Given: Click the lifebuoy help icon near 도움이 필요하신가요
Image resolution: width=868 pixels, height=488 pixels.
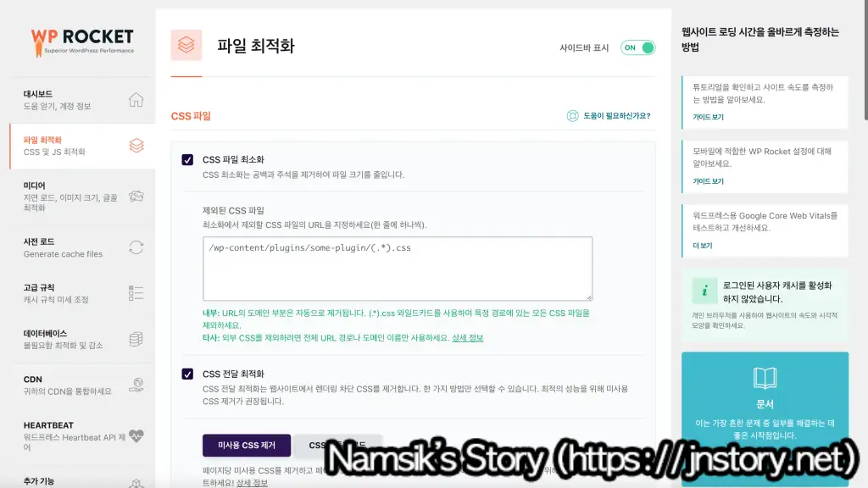Looking at the screenshot, I should [572, 115].
